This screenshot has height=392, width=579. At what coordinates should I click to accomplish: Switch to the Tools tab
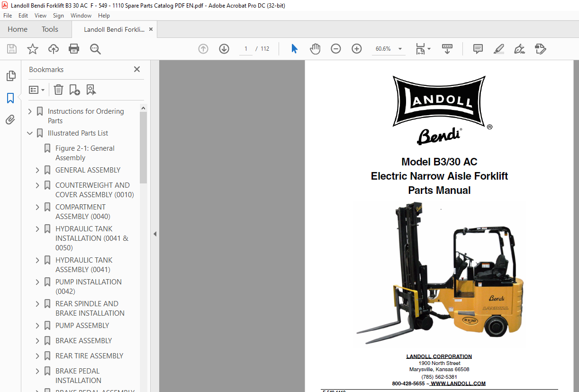point(50,29)
